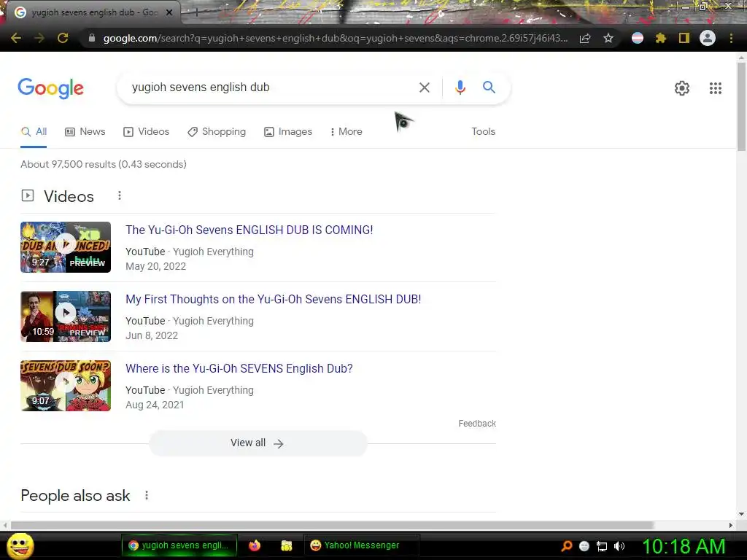Click the 10:18 AM clock

click(684, 546)
